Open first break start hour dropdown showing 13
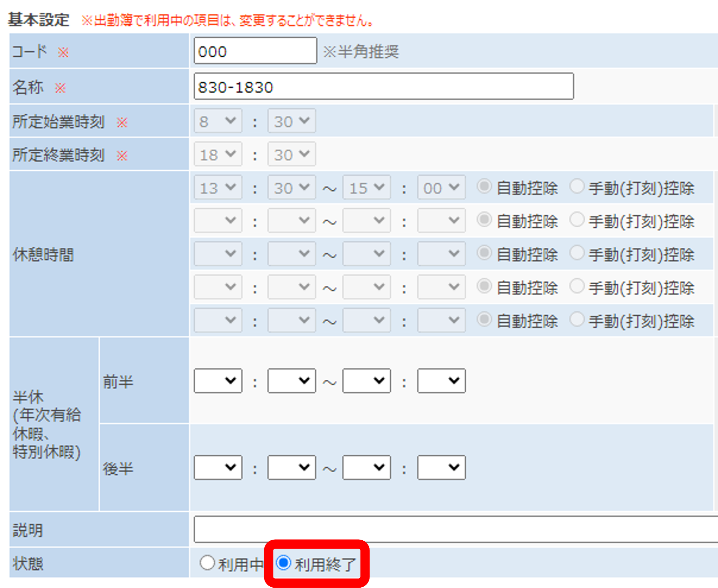This screenshot has height=588, width=718. coord(218,187)
